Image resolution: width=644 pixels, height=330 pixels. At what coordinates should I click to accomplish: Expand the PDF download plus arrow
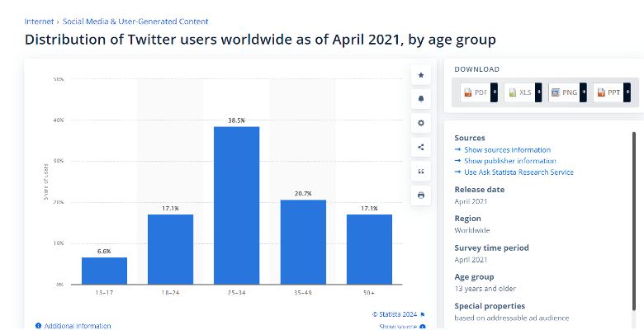point(494,92)
